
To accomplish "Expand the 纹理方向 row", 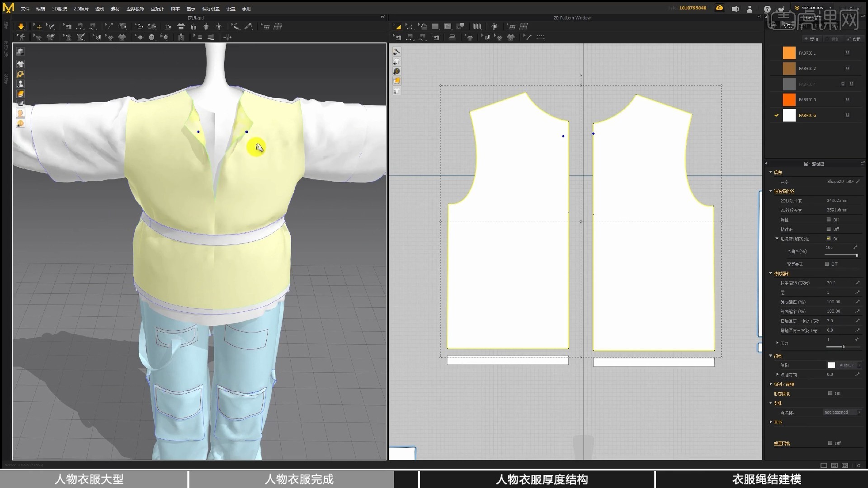I will coord(778,375).
